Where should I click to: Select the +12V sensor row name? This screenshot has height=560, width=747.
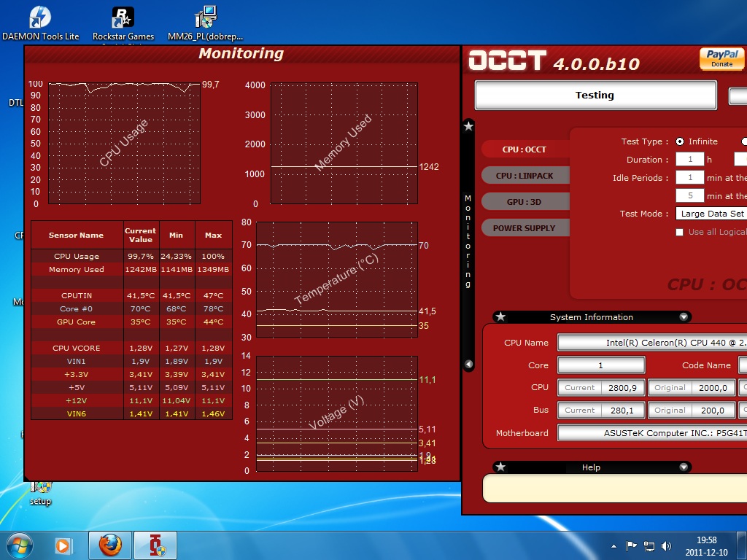point(77,400)
